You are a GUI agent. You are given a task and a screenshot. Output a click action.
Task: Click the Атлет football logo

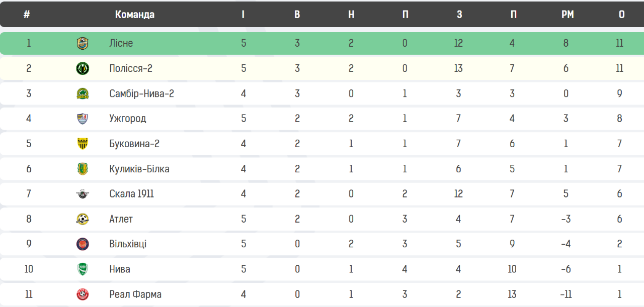point(83,219)
